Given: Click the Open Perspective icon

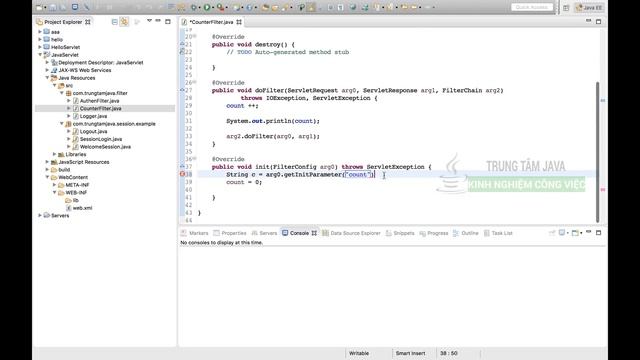Looking at the screenshot, I should 566,8.
